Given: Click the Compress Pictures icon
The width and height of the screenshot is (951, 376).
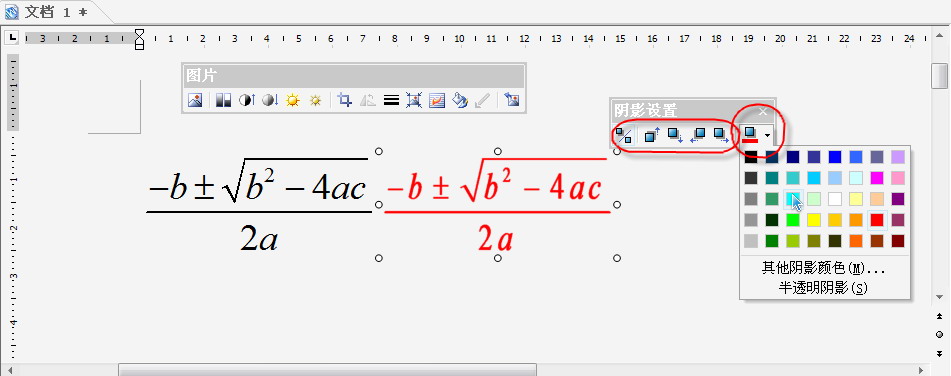Looking at the screenshot, I should point(414,100).
